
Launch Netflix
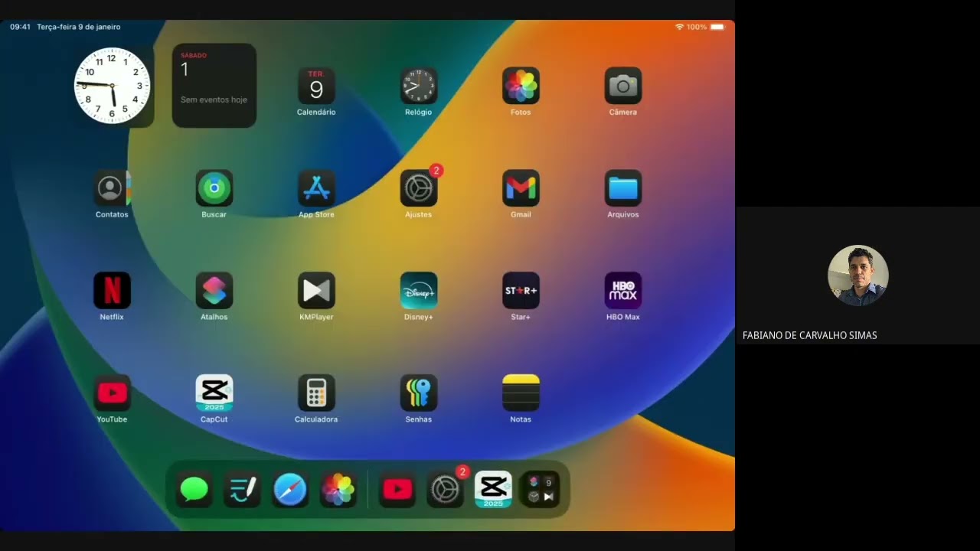[x=112, y=291]
